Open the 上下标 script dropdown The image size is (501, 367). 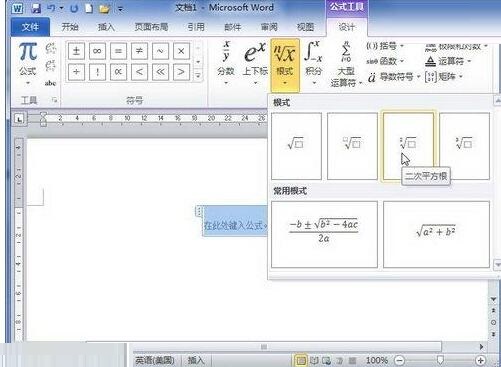255,63
